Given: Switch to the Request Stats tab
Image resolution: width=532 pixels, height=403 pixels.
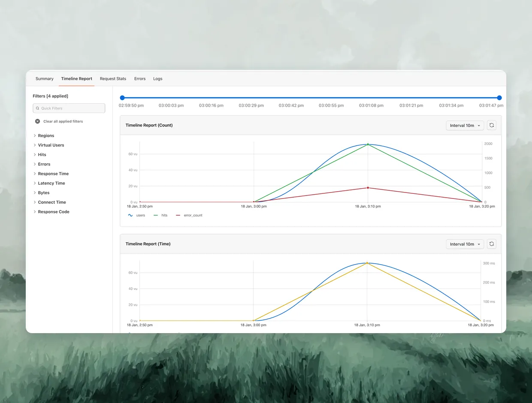Looking at the screenshot, I should click(x=113, y=79).
